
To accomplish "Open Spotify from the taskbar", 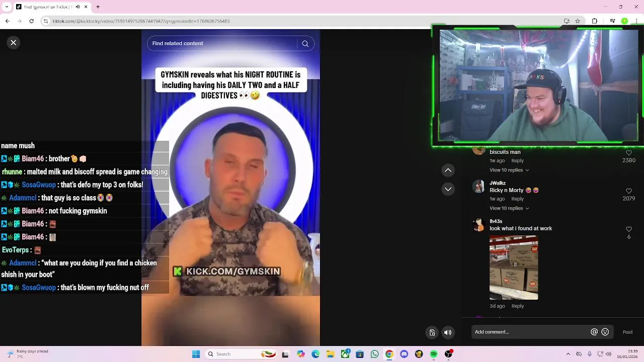I will [434, 354].
